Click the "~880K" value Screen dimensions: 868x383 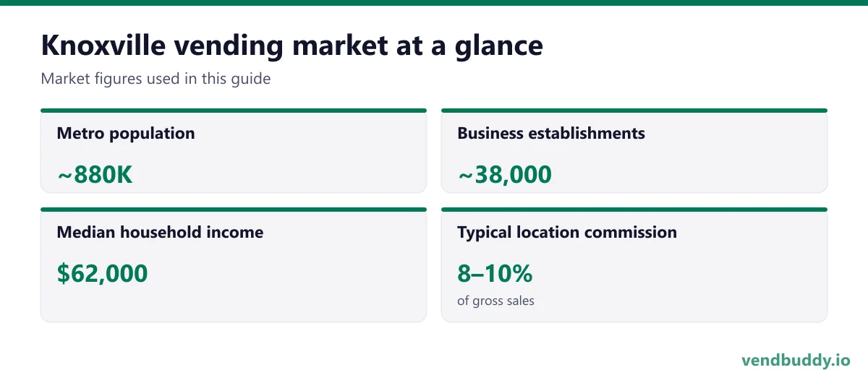click(x=95, y=174)
